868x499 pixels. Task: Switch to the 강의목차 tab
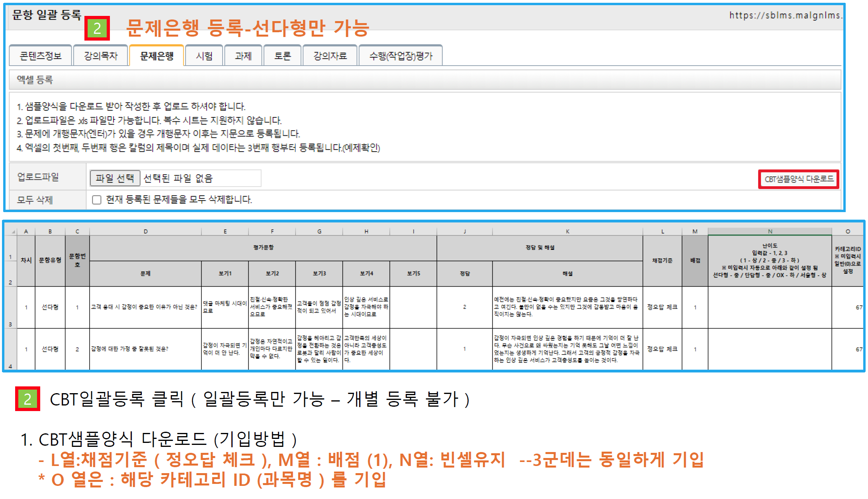pos(101,56)
